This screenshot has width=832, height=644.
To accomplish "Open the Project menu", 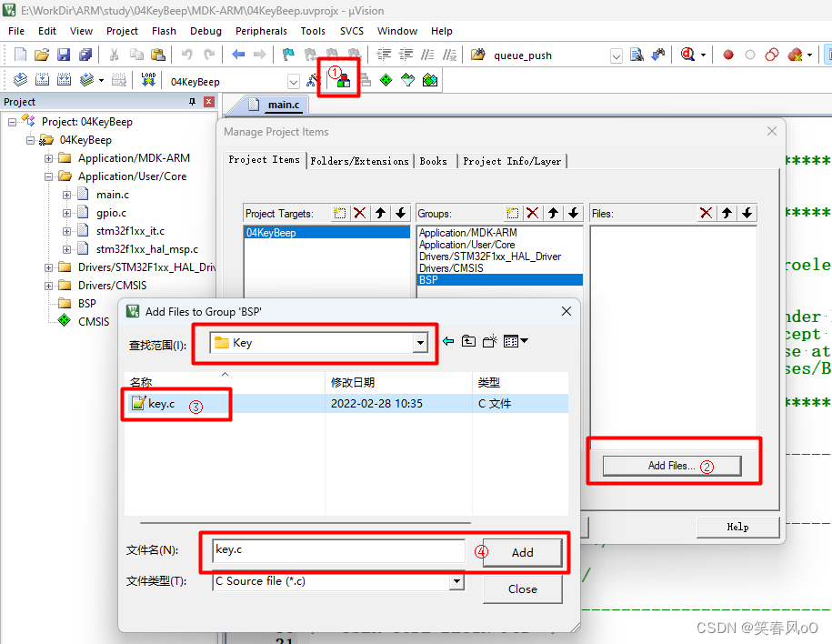I will [x=122, y=31].
